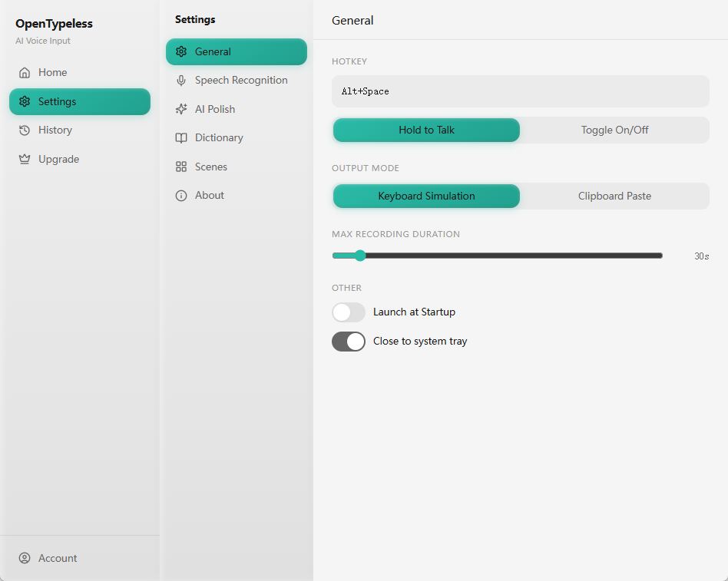The width and height of the screenshot is (728, 581).
Task: Open the History page label
Action: click(55, 130)
